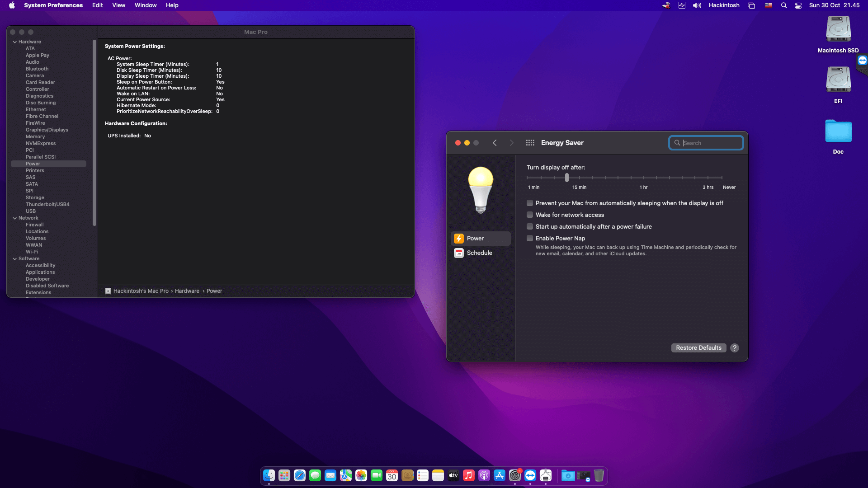Launch Safari from the Dock
Screen dimensions: 868x488
(300, 475)
